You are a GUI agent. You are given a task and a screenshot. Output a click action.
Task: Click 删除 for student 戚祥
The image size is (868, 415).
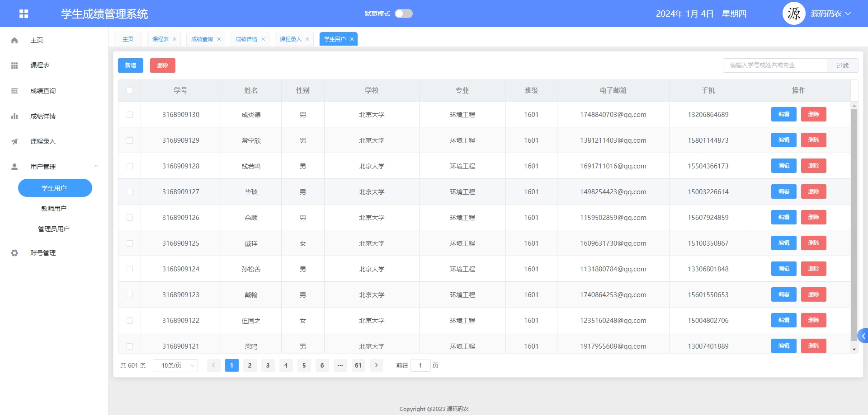(814, 243)
